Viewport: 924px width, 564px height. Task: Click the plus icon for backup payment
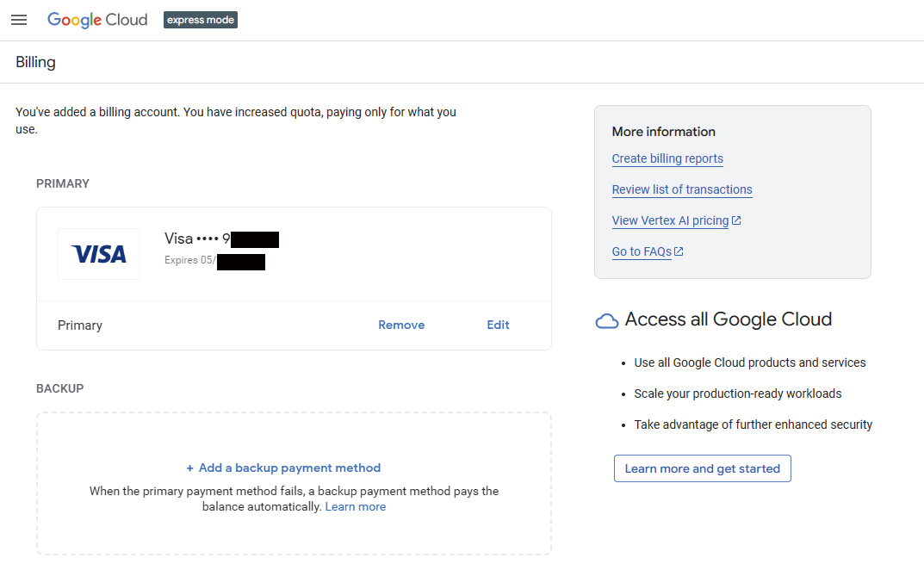coord(190,468)
